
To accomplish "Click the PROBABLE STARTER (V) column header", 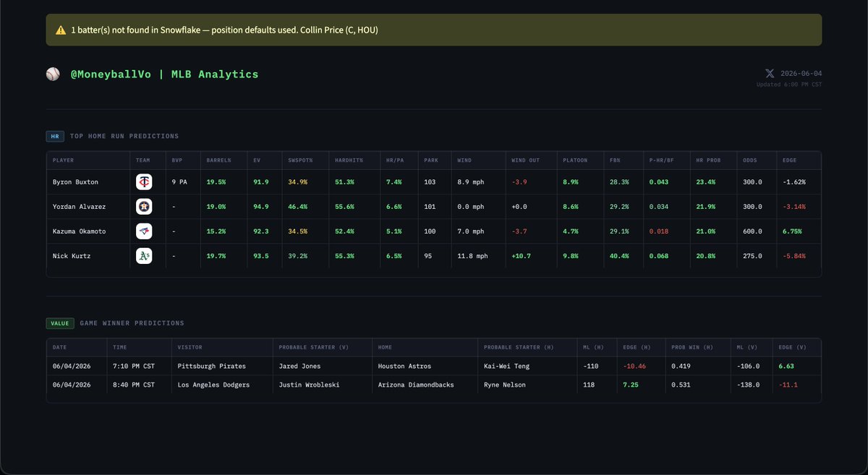I will pos(314,348).
